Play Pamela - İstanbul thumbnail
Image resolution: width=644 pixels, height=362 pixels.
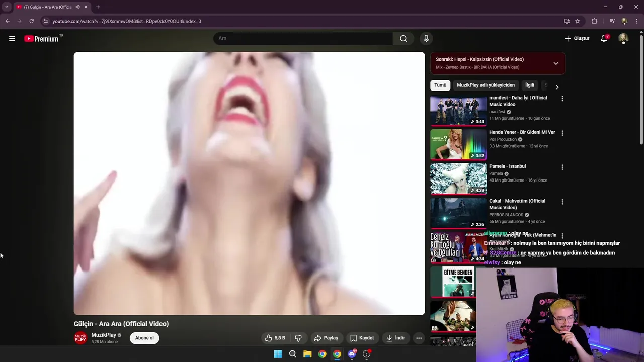458,178
